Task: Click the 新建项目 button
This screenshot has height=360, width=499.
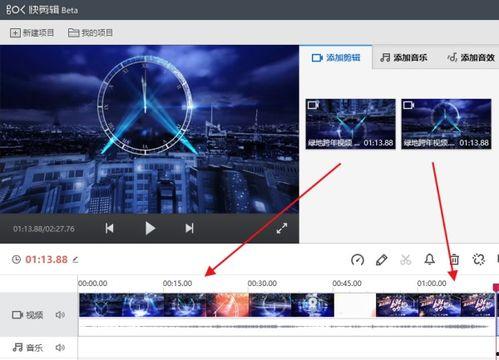Action: pos(32,33)
